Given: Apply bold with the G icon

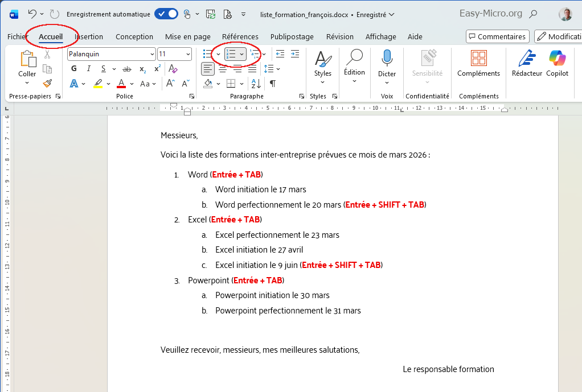Looking at the screenshot, I should click(73, 68).
